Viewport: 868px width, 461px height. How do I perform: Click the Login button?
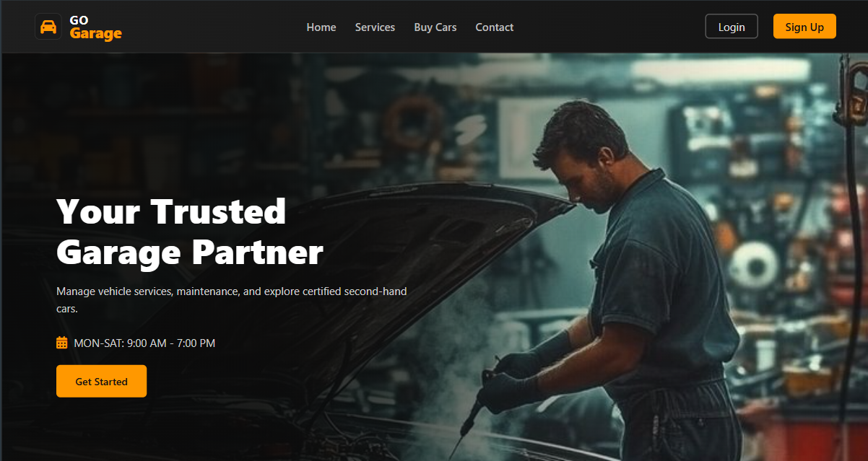[x=732, y=27]
